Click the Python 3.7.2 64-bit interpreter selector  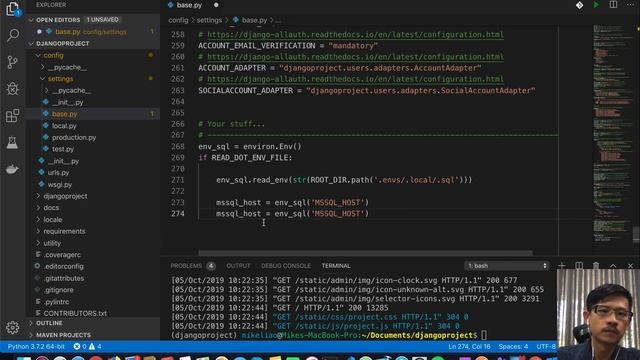(x=36, y=347)
